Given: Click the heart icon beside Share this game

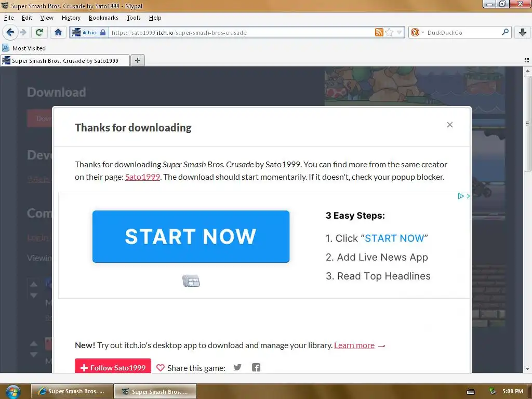Looking at the screenshot, I should [x=161, y=368].
